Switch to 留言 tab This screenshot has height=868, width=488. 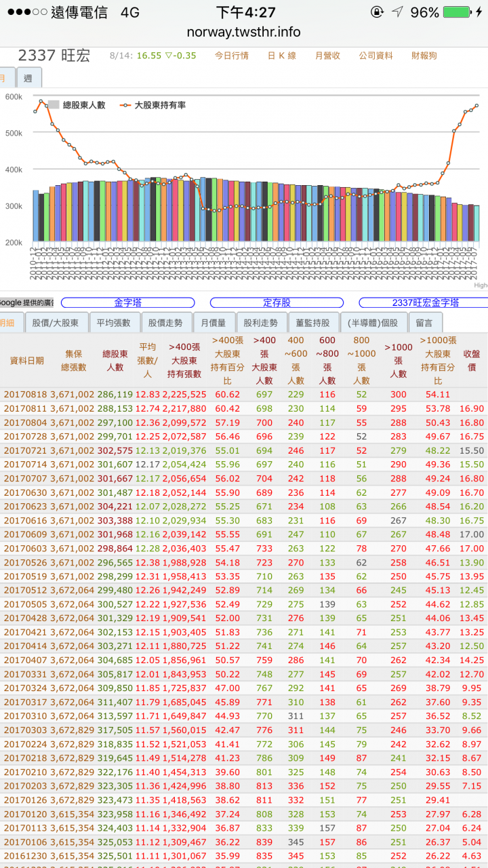[425, 323]
